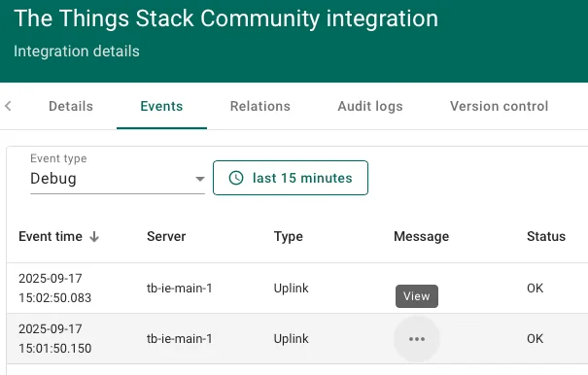
Task: Click Uplink type in the 15:02:50.083 row
Action: pyautogui.click(x=291, y=288)
